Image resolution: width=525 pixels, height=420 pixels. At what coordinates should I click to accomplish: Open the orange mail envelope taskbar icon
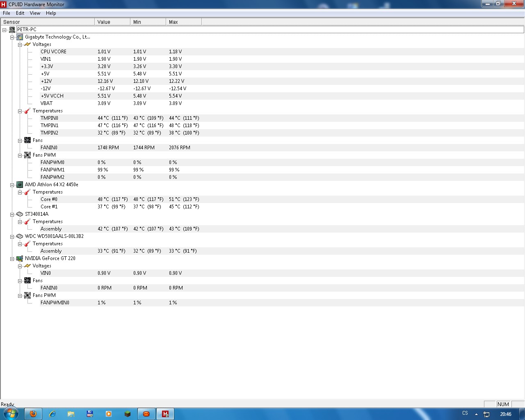pyautogui.click(x=146, y=414)
